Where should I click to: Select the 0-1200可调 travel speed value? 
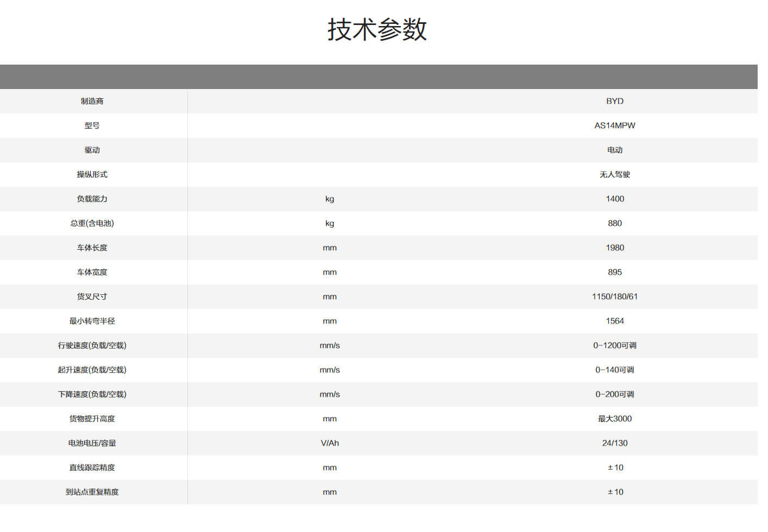pos(614,345)
